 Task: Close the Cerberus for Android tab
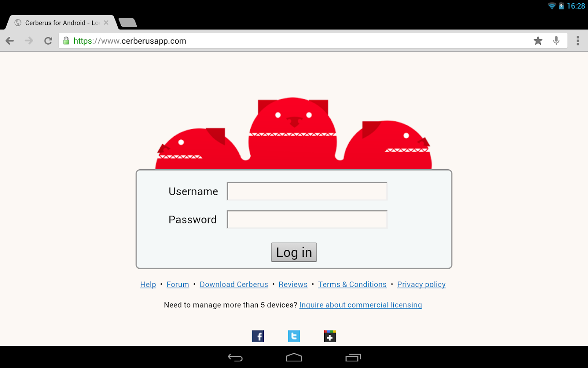[106, 22]
